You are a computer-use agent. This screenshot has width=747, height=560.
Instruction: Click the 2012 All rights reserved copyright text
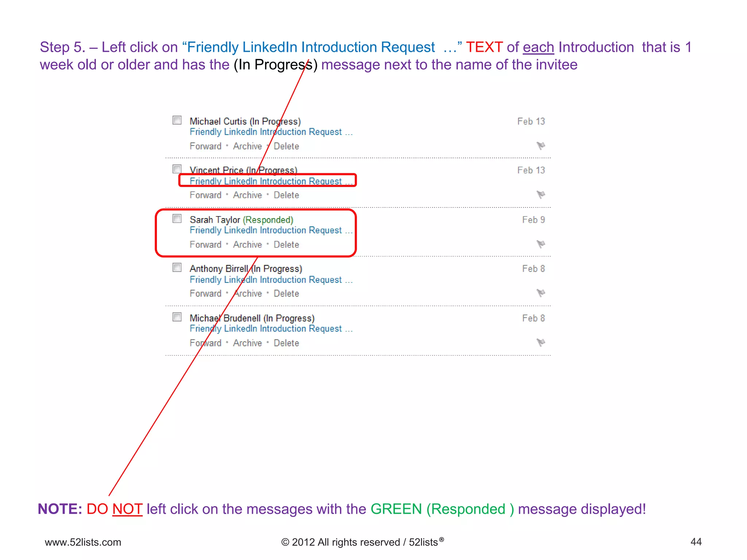coord(363,542)
